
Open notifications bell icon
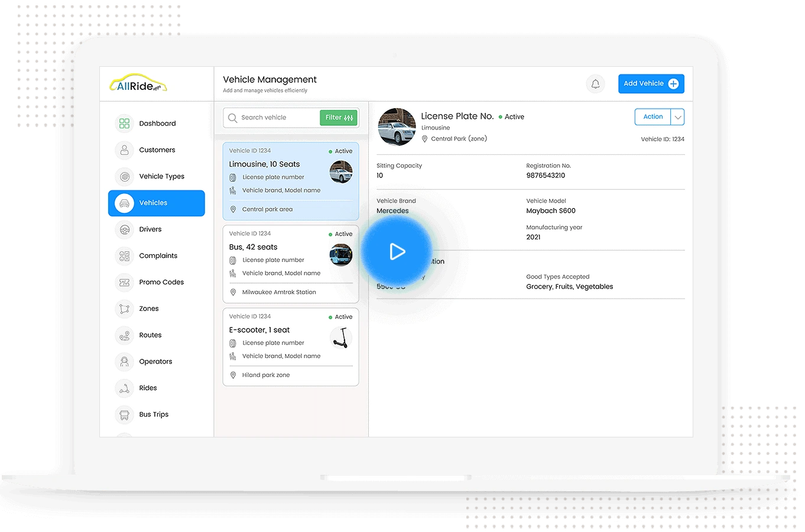click(x=596, y=84)
